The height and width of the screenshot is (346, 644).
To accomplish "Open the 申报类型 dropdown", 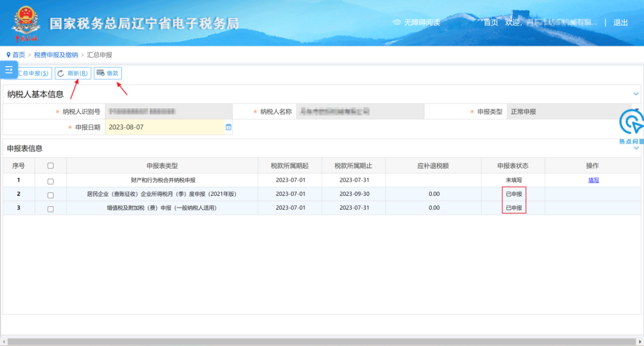I will (x=572, y=111).
